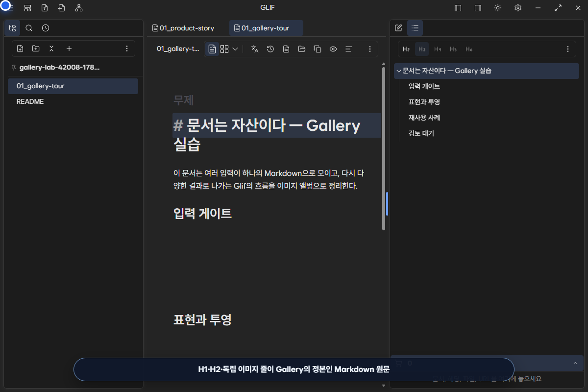Show the file tree view in sidebar

click(x=13, y=28)
